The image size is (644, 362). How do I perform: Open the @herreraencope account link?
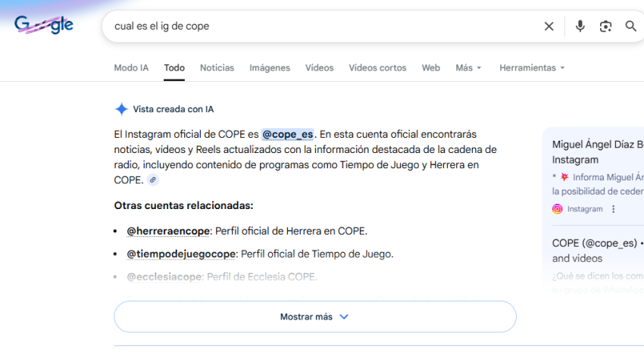(168, 231)
